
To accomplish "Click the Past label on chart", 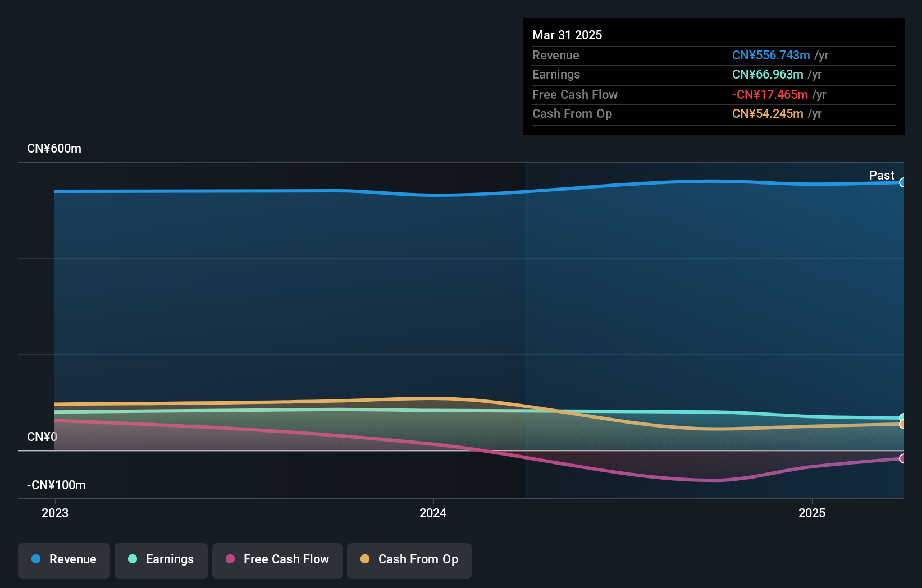I will (x=882, y=175).
